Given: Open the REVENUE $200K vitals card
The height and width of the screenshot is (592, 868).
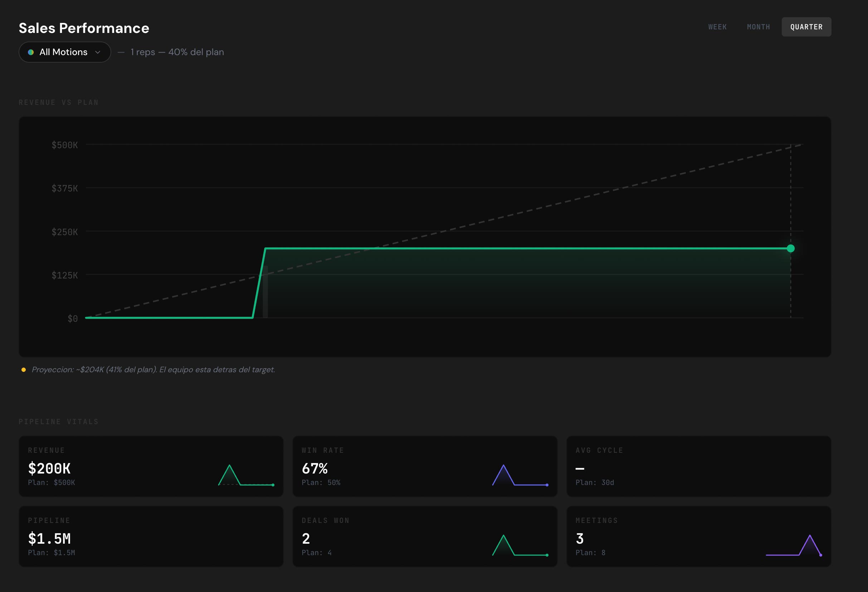Looking at the screenshot, I should click(x=151, y=466).
